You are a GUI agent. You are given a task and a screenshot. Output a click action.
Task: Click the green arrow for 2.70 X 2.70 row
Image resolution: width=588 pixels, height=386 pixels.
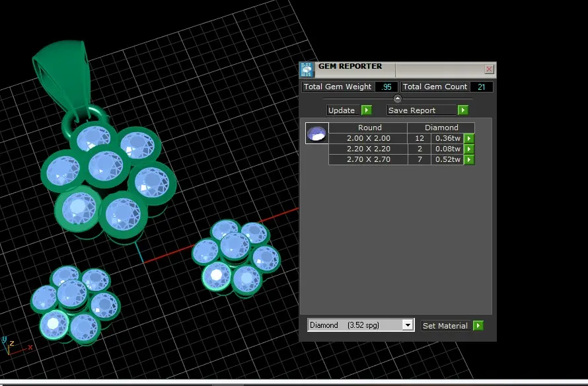(469, 159)
